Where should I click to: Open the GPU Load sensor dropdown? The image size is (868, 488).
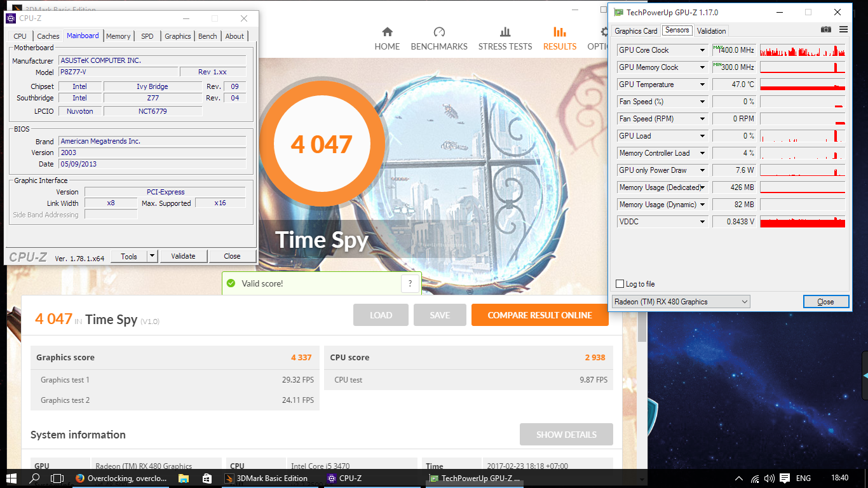click(x=702, y=136)
